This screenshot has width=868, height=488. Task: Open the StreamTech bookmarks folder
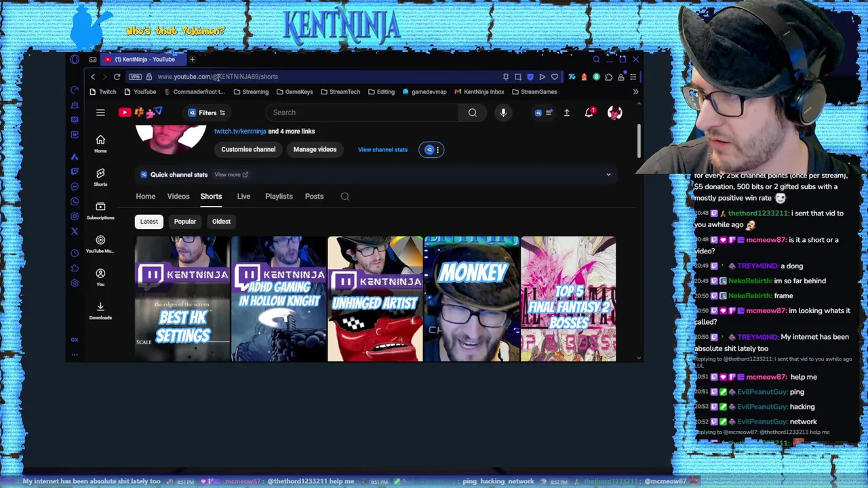340,91
